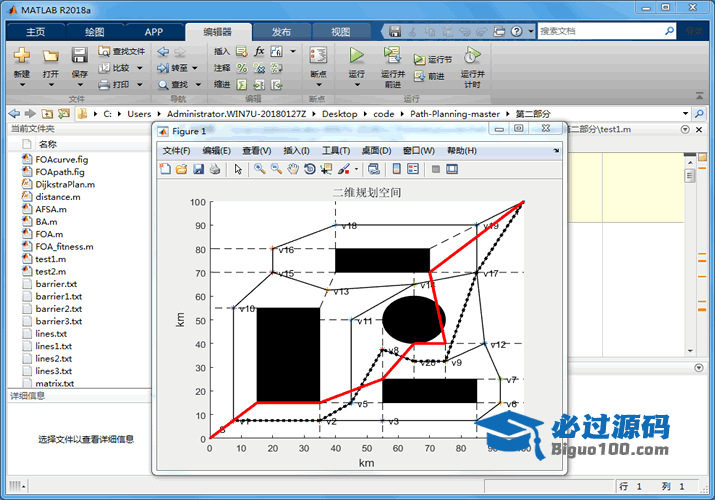Click Zoom Out tool in Figure toolbar
The image size is (715, 500).
pyautogui.click(x=276, y=169)
